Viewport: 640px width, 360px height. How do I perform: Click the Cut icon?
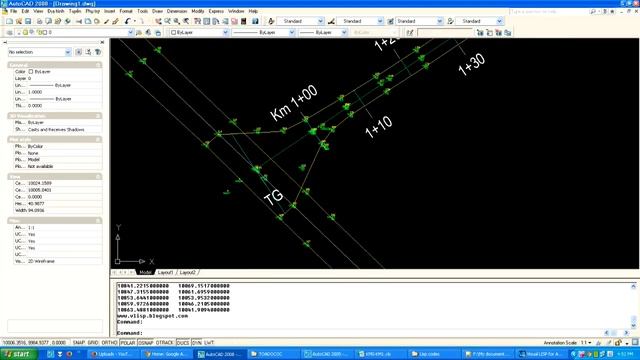(x=79, y=21)
